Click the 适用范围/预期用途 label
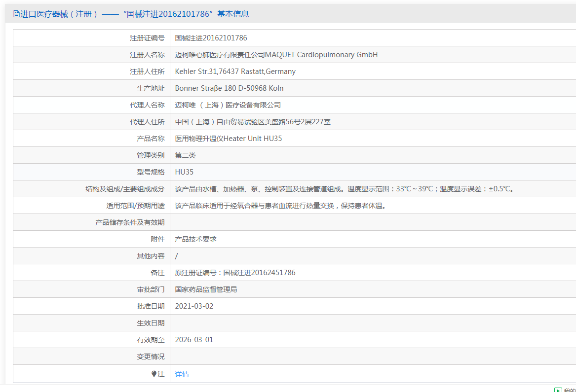Image resolution: width=576 pixels, height=392 pixels. [x=135, y=206]
